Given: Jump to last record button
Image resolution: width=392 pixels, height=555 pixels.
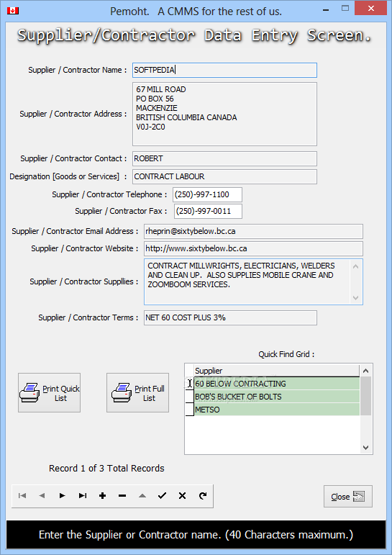Looking at the screenshot, I should [83, 495].
